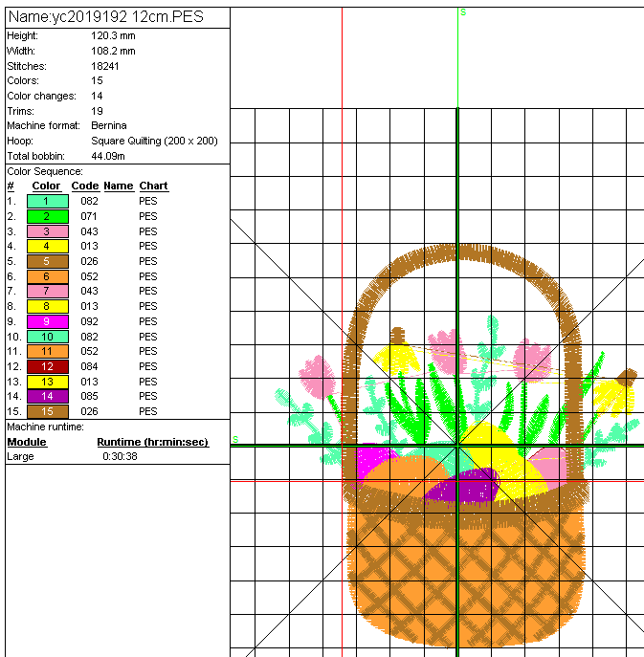Click color swatch 1 code 082

(x=48, y=201)
